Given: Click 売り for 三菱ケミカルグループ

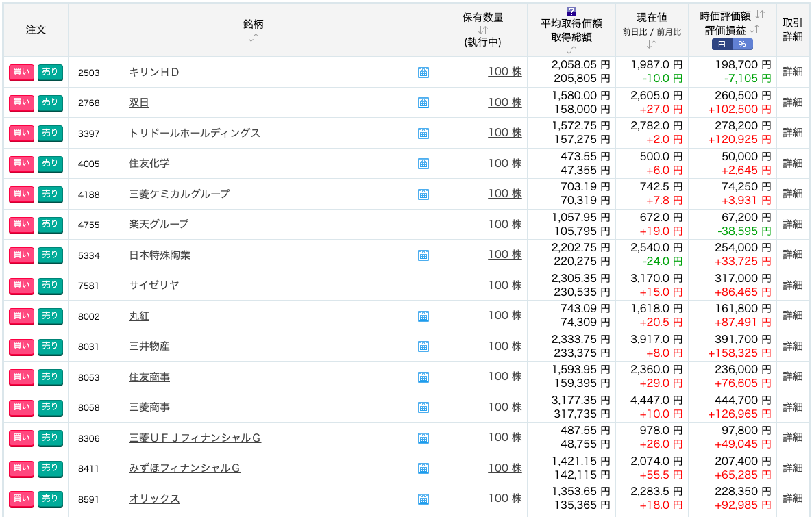Looking at the screenshot, I should point(50,194).
